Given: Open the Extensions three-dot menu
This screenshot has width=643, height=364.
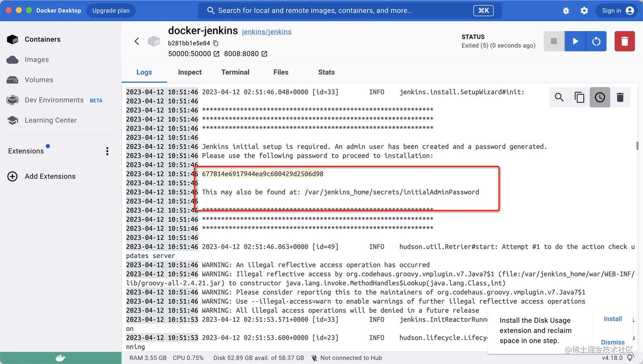Looking at the screenshot, I should point(107,151).
